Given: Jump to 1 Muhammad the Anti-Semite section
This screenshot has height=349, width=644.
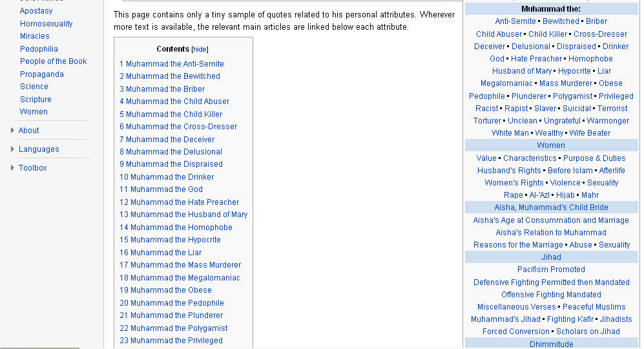Looking at the screenshot, I should click(x=172, y=64).
